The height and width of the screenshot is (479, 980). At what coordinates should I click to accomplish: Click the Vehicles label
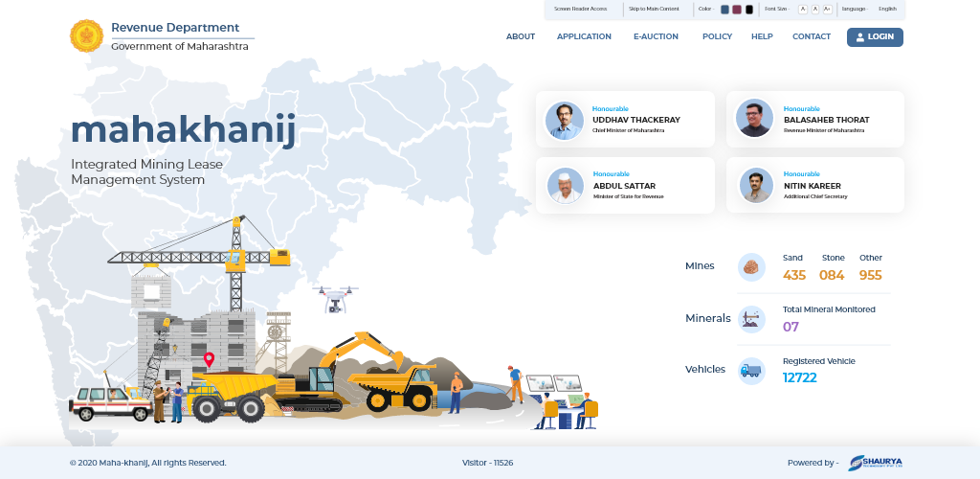705,370
